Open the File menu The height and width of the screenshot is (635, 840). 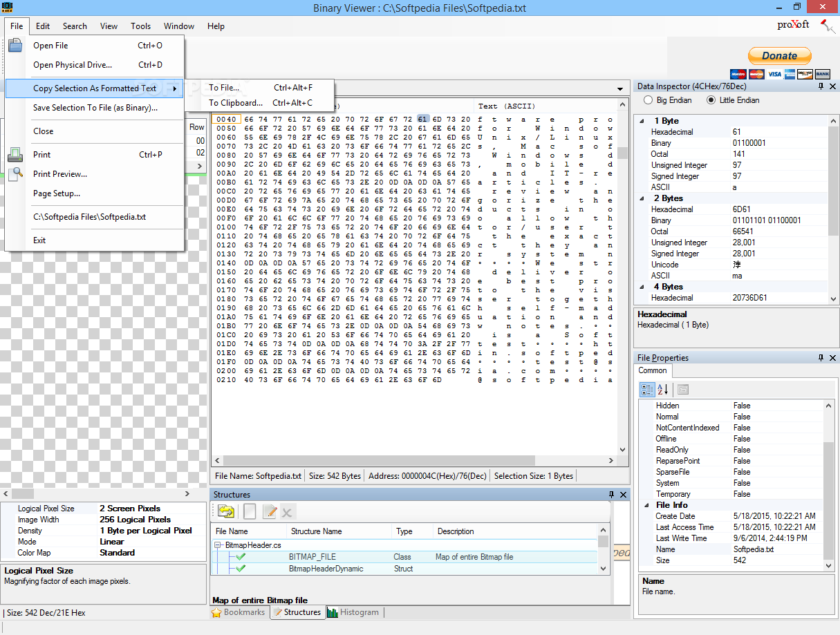pyautogui.click(x=17, y=26)
